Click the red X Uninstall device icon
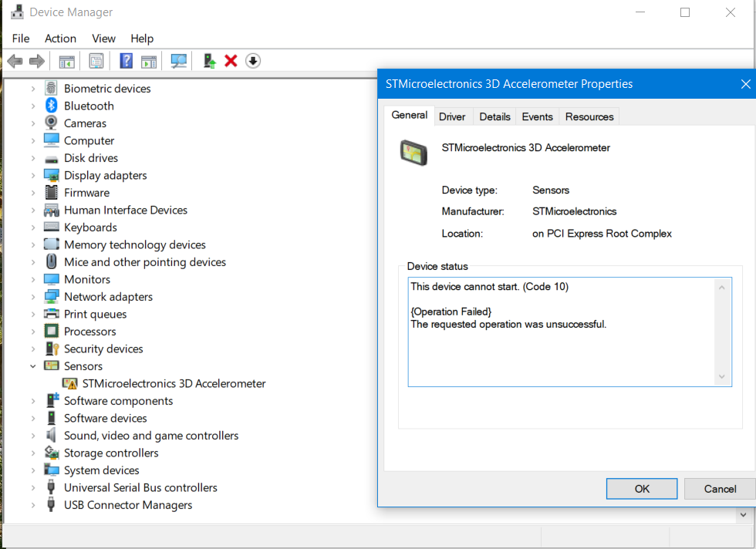This screenshot has width=756, height=549. click(x=231, y=61)
